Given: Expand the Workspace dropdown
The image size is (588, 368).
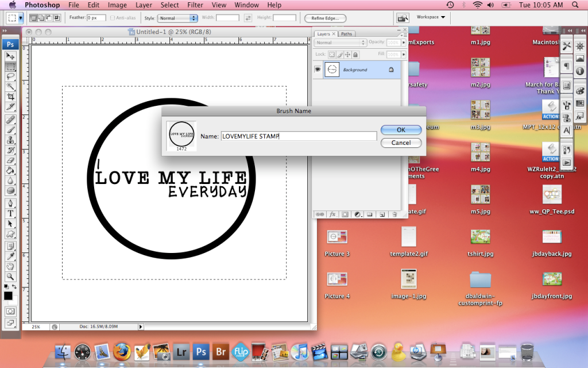Looking at the screenshot, I should [431, 17].
